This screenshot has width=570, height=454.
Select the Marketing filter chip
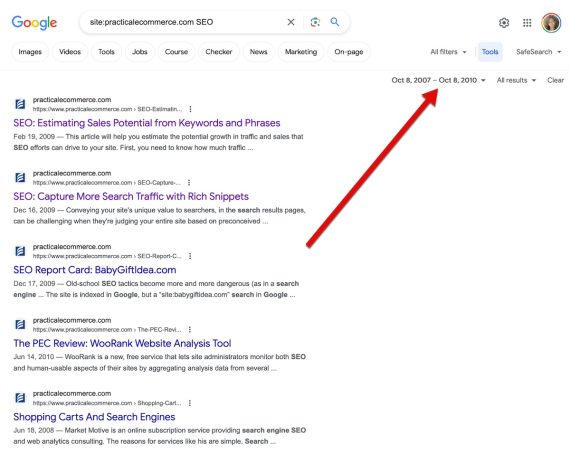pos(301,52)
